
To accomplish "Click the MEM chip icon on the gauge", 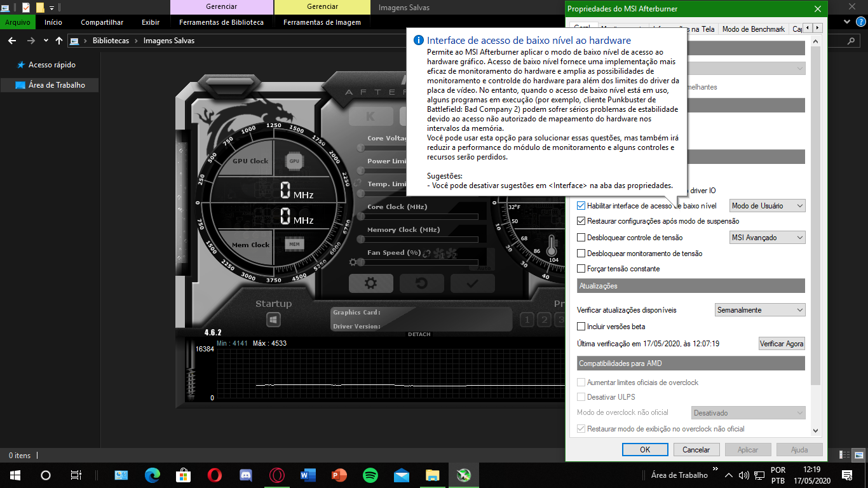I will pos(294,244).
